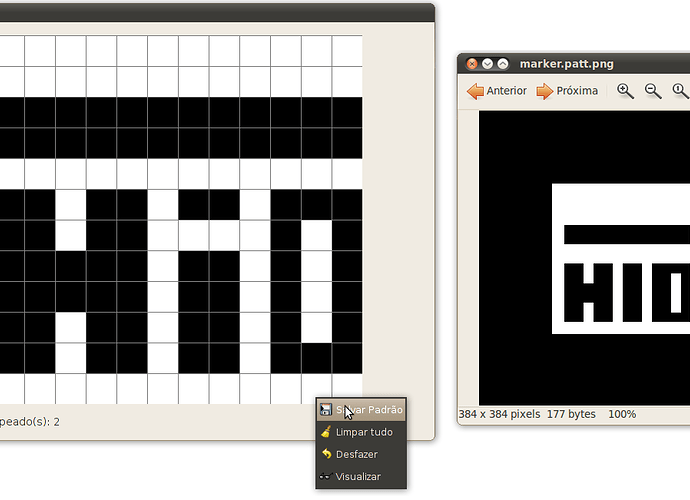Click the broom icon beside Limpar tudo
This screenshot has height=500, width=690.
(x=326, y=432)
